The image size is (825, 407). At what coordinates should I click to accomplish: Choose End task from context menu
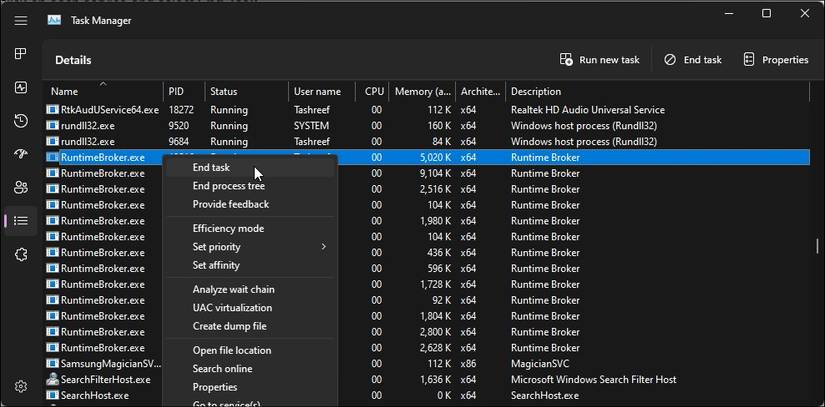click(x=250, y=167)
